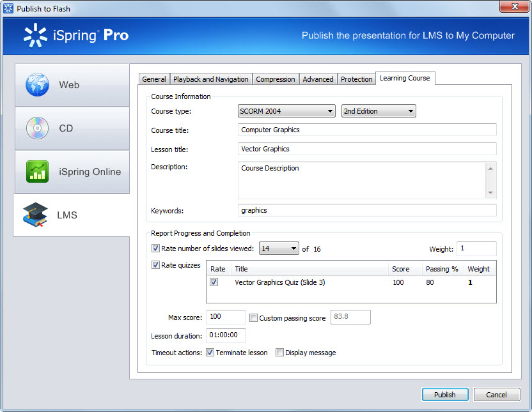Toggle the Terminate lesson checkbox
The width and height of the screenshot is (532, 412).
pos(210,353)
